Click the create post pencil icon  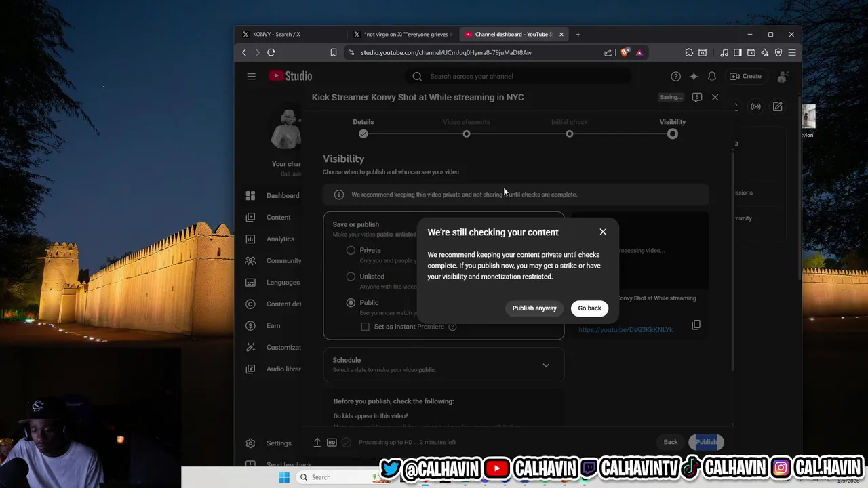777,106
